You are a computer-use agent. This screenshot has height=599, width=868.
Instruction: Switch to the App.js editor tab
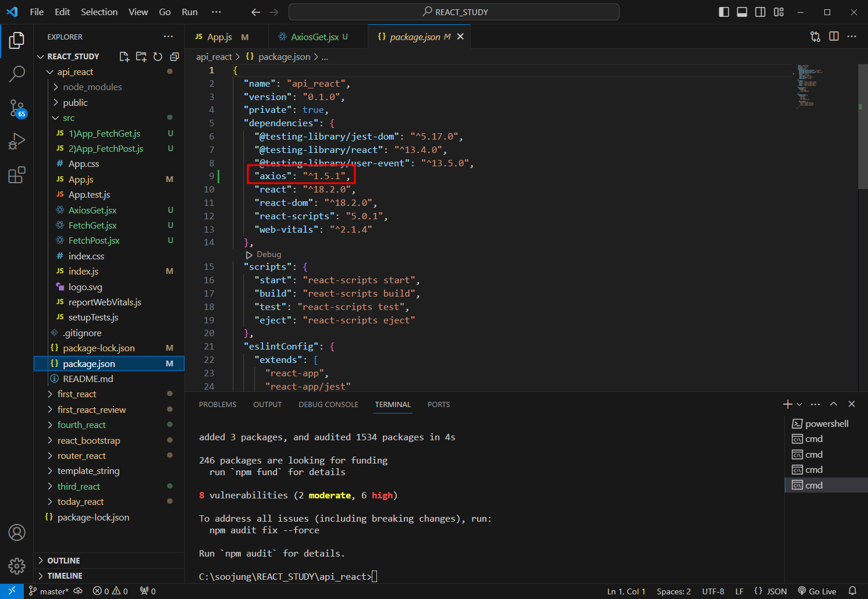(227, 37)
